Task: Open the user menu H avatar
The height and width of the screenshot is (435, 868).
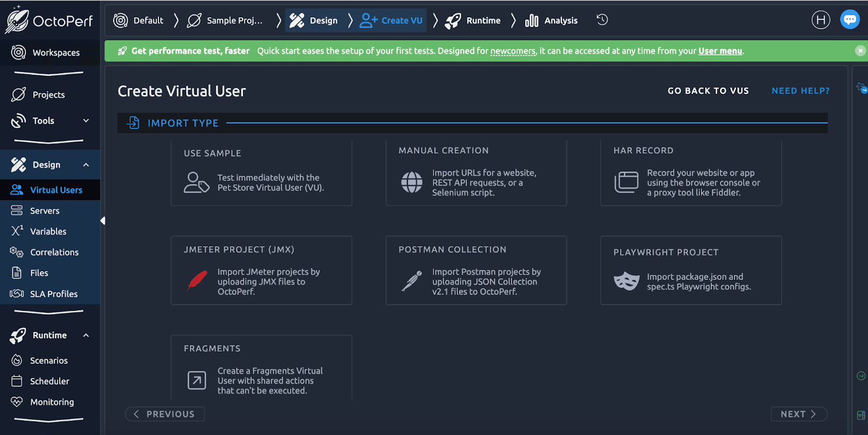Action: pyautogui.click(x=821, y=20)
